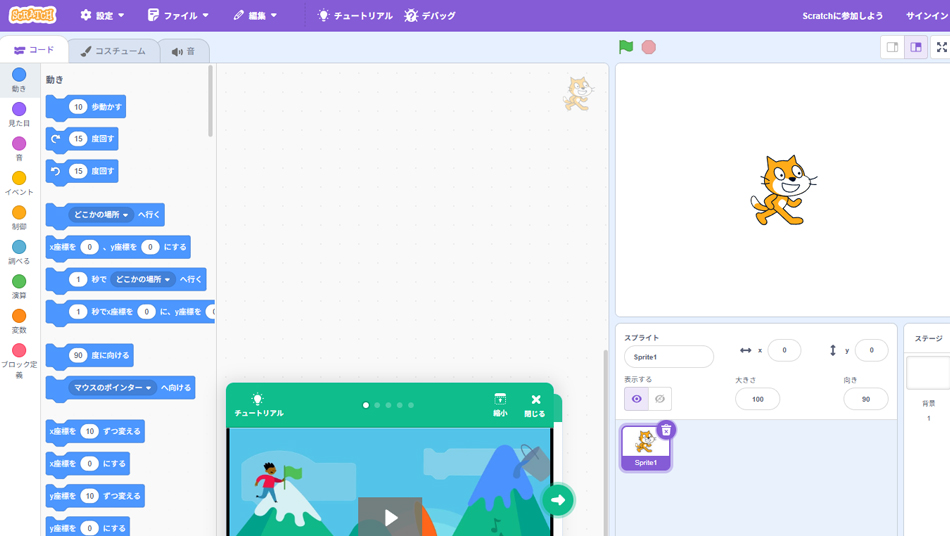Switch to the コスチューム tab

(113, 51)
